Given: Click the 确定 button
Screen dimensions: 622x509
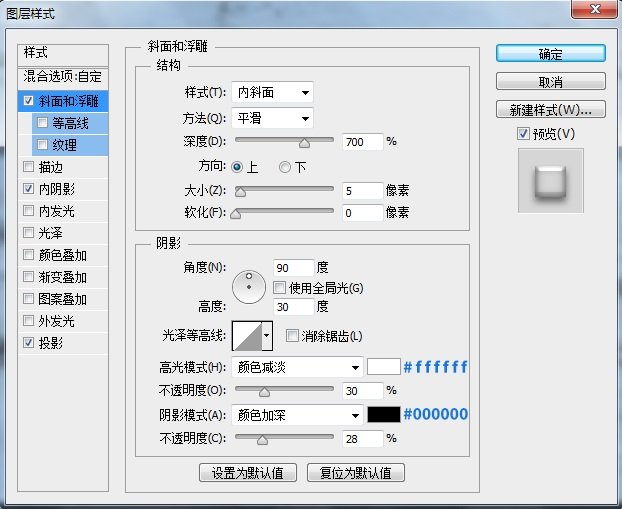Looking at the screenshot, I should click(x=551, y=54).
